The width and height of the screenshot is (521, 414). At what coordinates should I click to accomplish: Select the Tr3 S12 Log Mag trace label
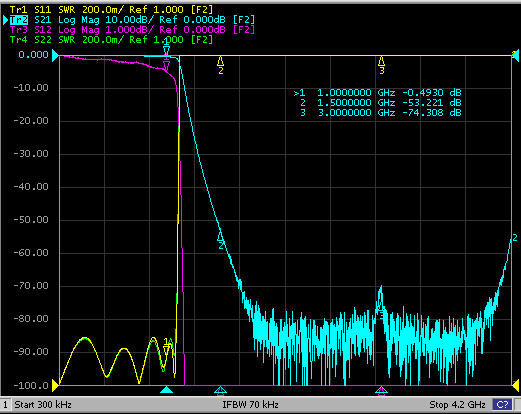coord(132,30)
